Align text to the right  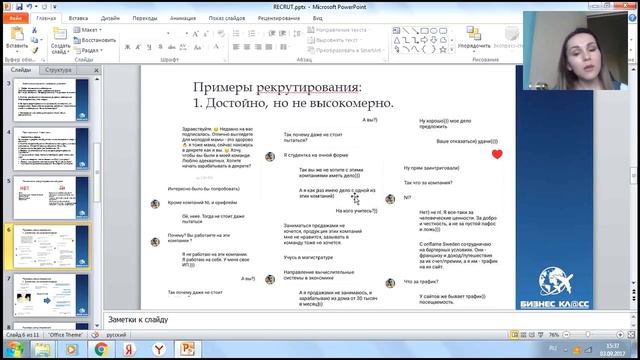258,47
